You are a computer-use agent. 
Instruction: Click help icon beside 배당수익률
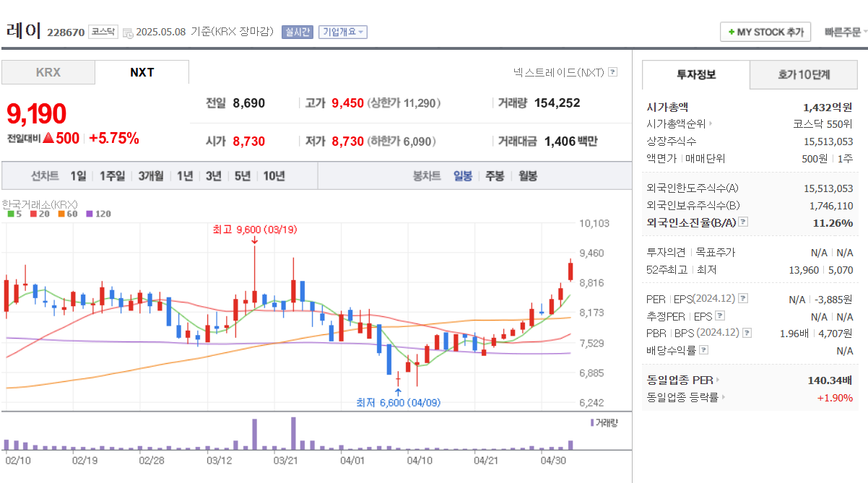click(704, 350)
